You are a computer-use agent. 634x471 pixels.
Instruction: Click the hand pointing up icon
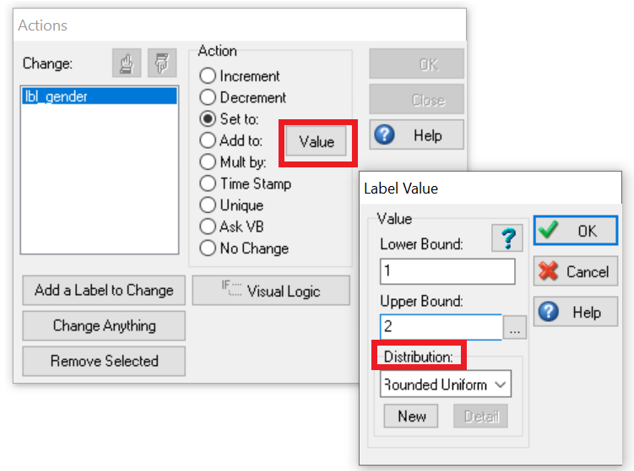tap(126, 63)
